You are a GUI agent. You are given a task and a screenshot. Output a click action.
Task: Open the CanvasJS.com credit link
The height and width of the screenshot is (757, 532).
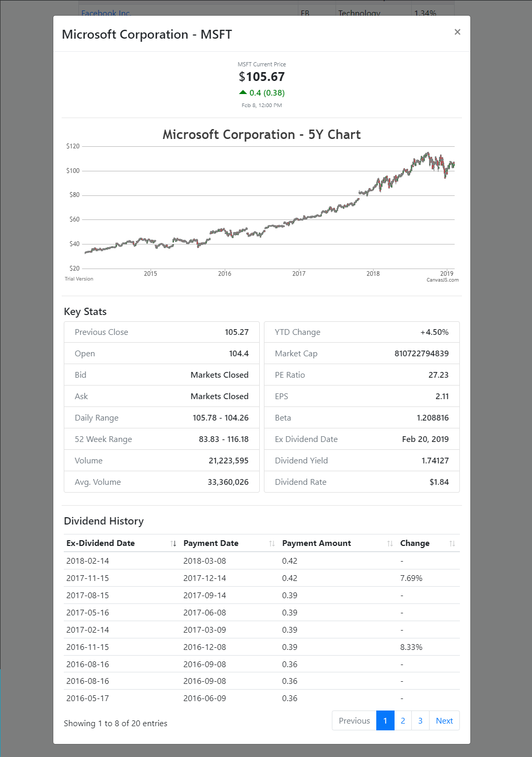pos(443,280)
